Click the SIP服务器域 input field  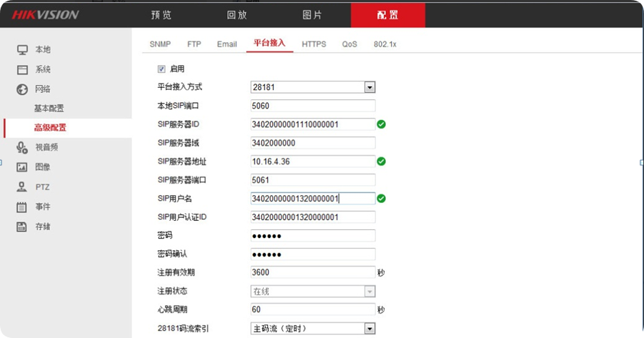(312, 143)
